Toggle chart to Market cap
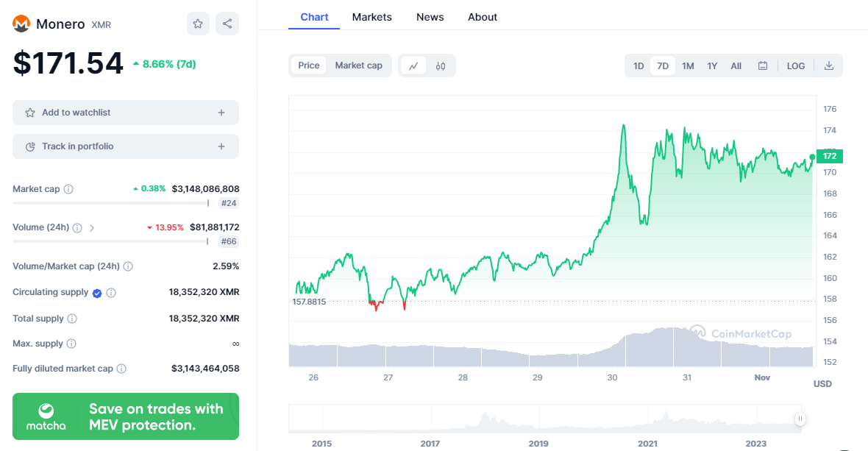 (358, 65)
